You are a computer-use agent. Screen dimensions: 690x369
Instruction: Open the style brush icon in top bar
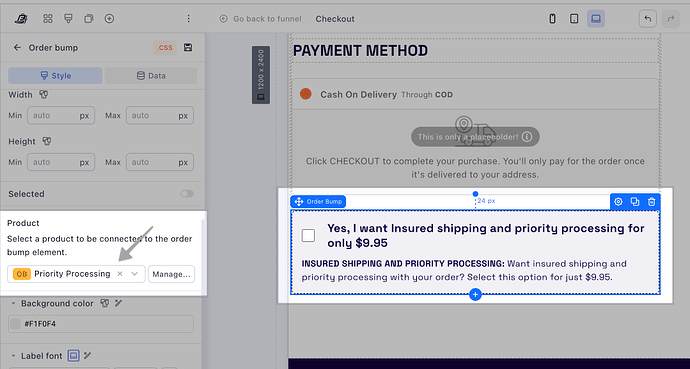point(68,18)
